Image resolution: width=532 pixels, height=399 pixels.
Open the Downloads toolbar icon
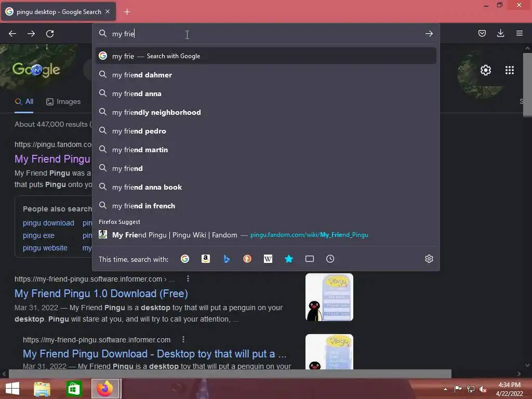coord(500,33)
